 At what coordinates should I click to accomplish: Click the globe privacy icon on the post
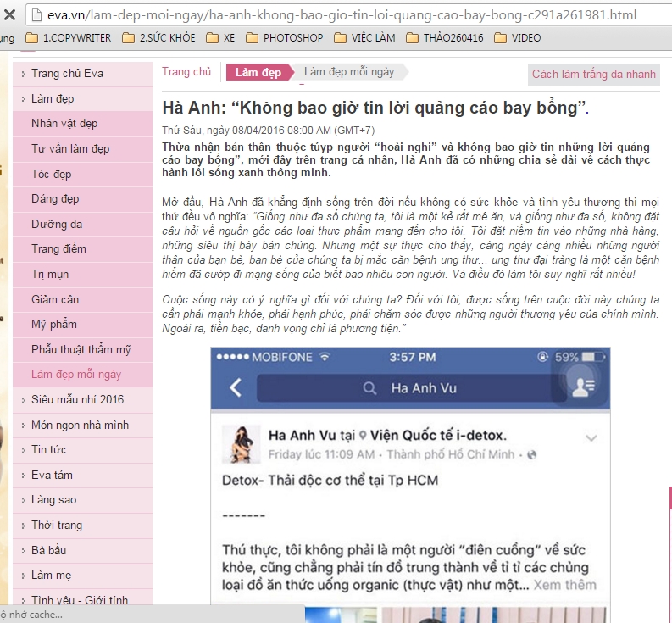[532, 455]
